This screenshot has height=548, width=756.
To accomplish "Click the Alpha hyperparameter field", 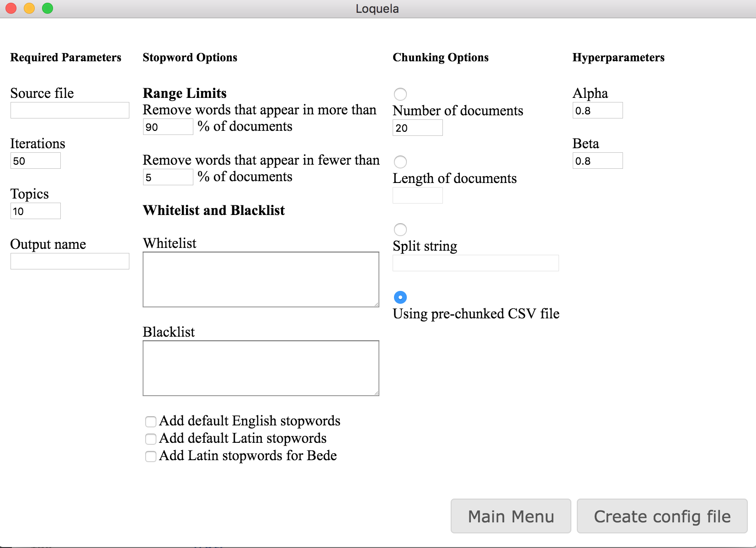I will [597, 110].
